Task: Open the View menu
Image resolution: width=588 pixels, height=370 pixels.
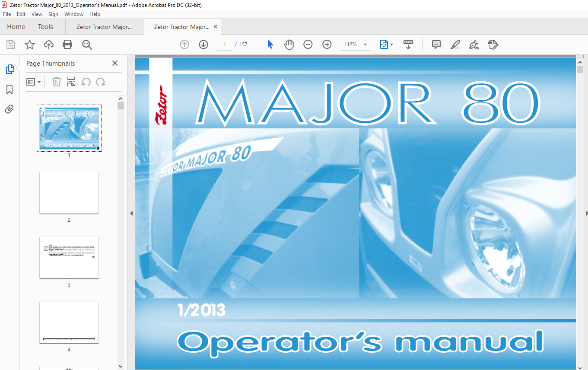Action: pos(37,14)
